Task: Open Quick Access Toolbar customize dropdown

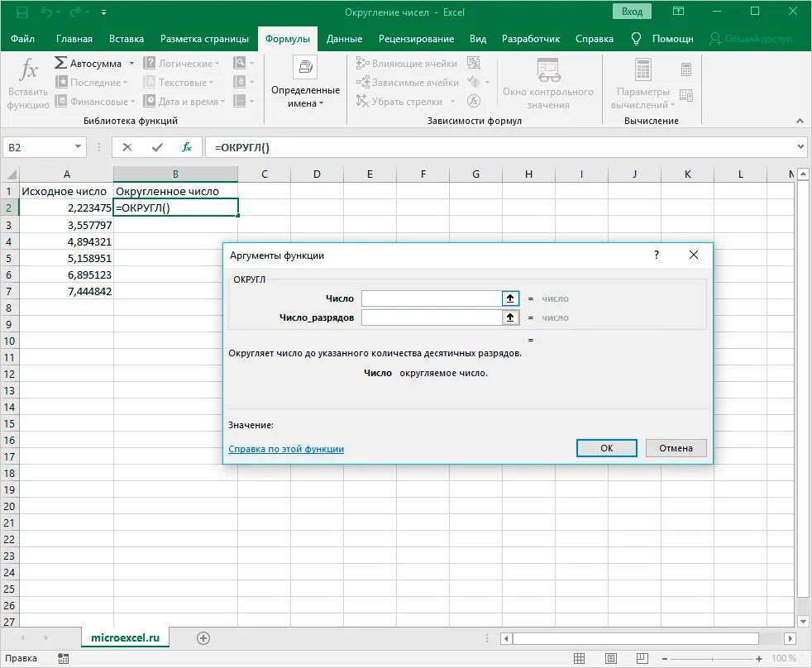Action: click(103, 12)
